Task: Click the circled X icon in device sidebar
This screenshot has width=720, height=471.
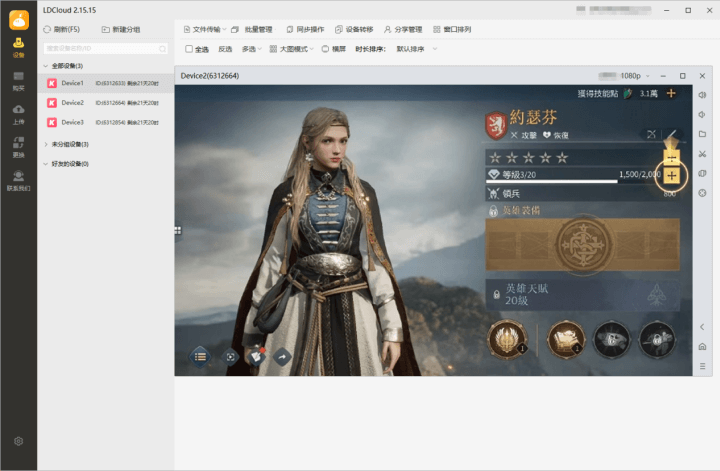Action: tap(702, 193)
